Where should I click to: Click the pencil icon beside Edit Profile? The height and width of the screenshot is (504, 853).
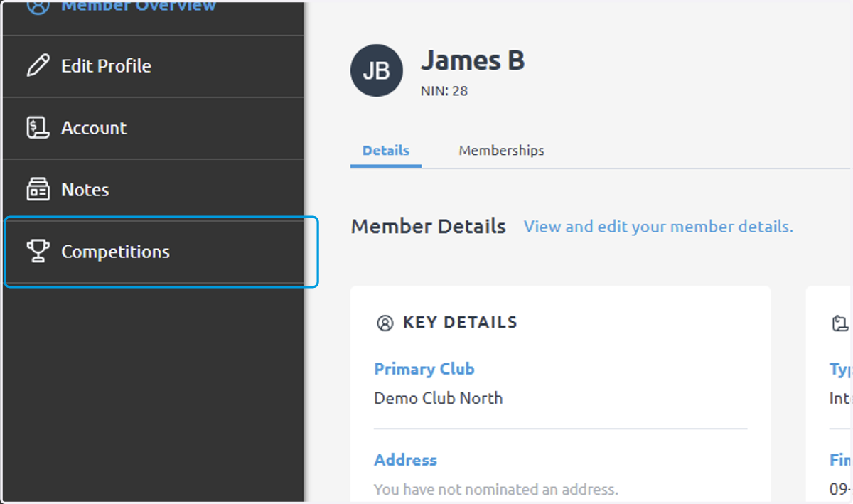[x=38, y=65]
